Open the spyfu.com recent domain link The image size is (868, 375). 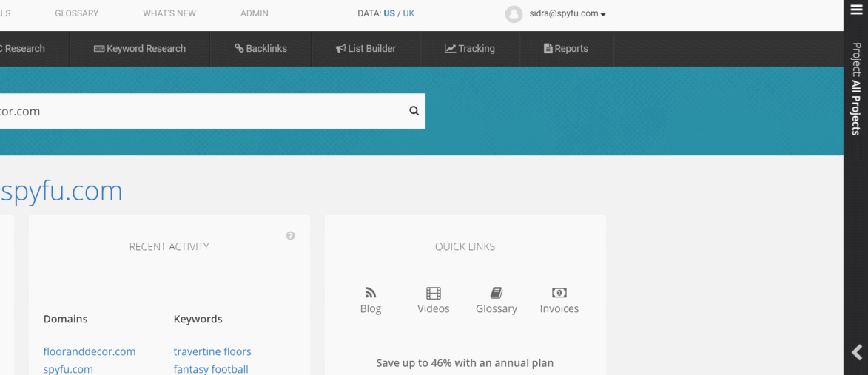[68, 369]
